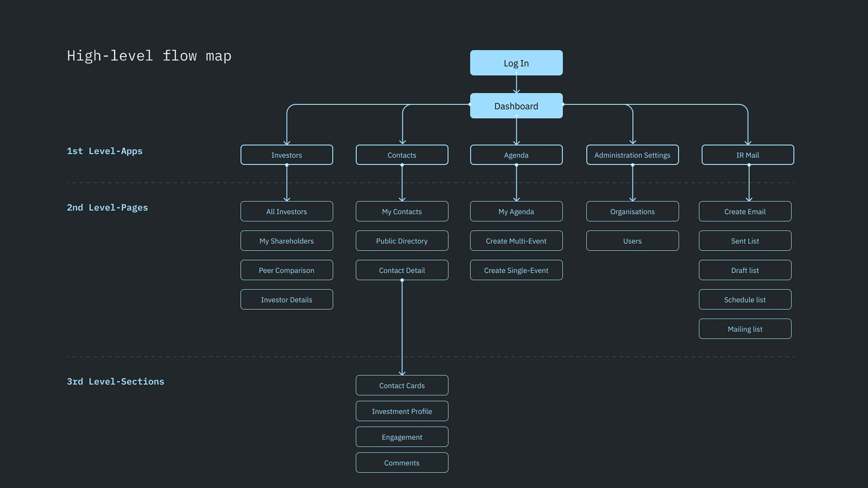Select the High-level flow map title
This screenshot has height=488, width=868.
pos(149,56)
